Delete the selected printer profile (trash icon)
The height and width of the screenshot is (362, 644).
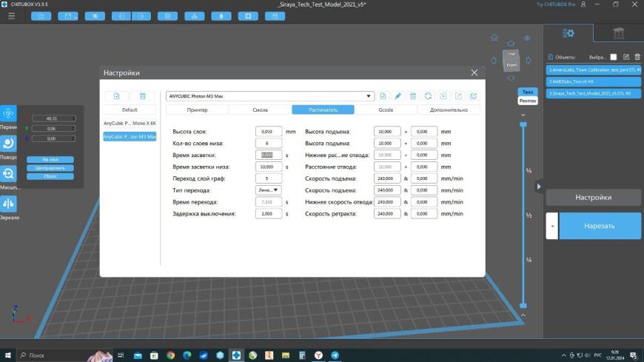[143, 96]
